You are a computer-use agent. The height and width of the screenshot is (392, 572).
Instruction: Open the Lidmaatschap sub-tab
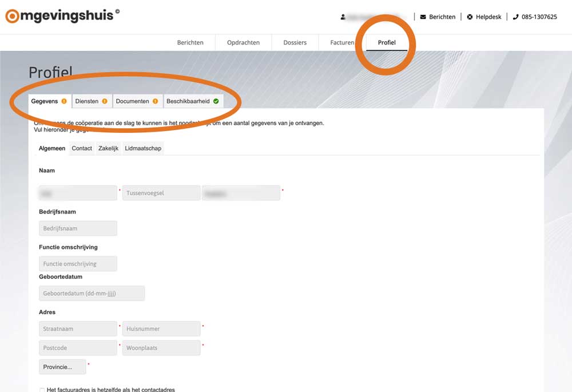click(x=143, y=148)
